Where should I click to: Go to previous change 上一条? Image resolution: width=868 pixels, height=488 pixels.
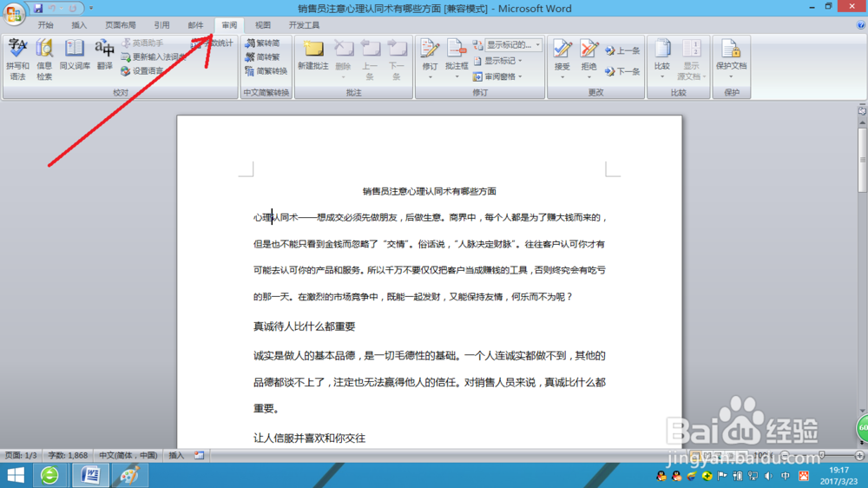point(622,50)
